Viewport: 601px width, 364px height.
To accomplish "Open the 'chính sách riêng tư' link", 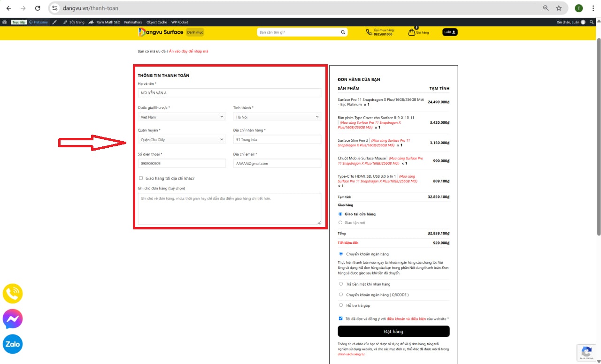I will (x=351, y=354).
